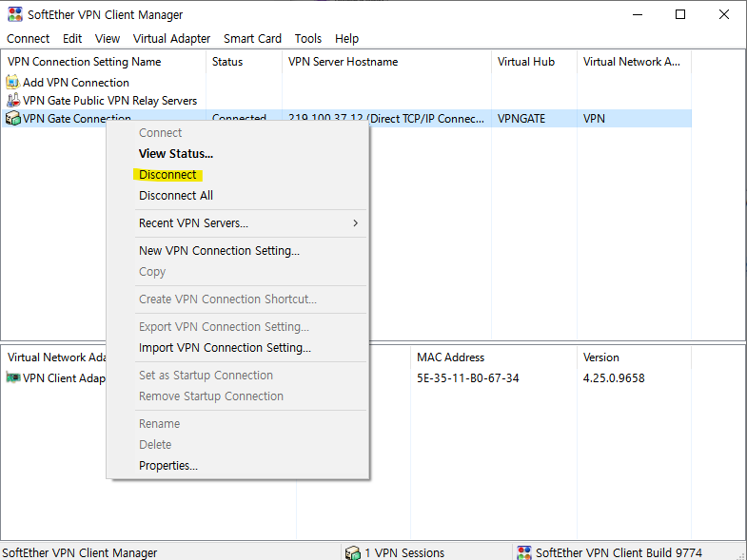Open the Help menu

pos(346,39)
